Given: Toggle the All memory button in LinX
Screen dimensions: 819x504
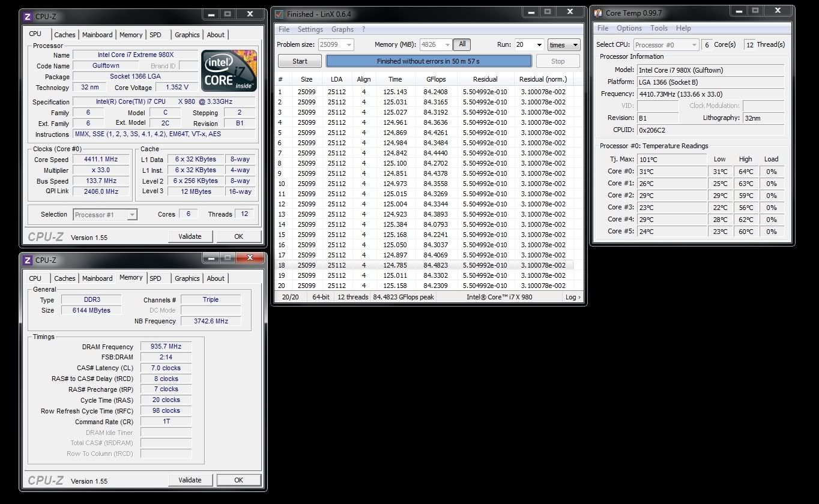Looking at the screenshot, I should pyautogui.click(x=462, y=44).
